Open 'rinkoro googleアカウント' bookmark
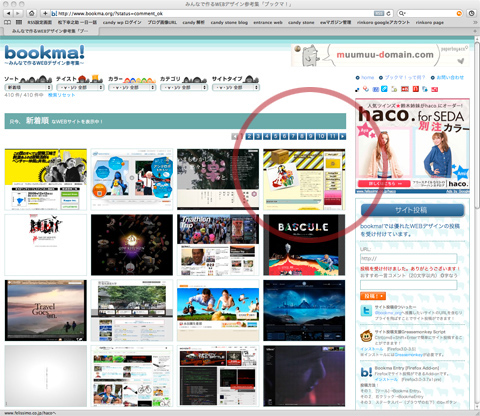 pyautogui.click(x=383, y=22)
